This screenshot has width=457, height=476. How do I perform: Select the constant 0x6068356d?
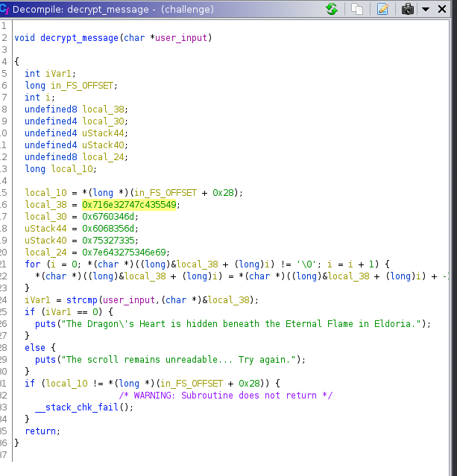tap(108, 228)
